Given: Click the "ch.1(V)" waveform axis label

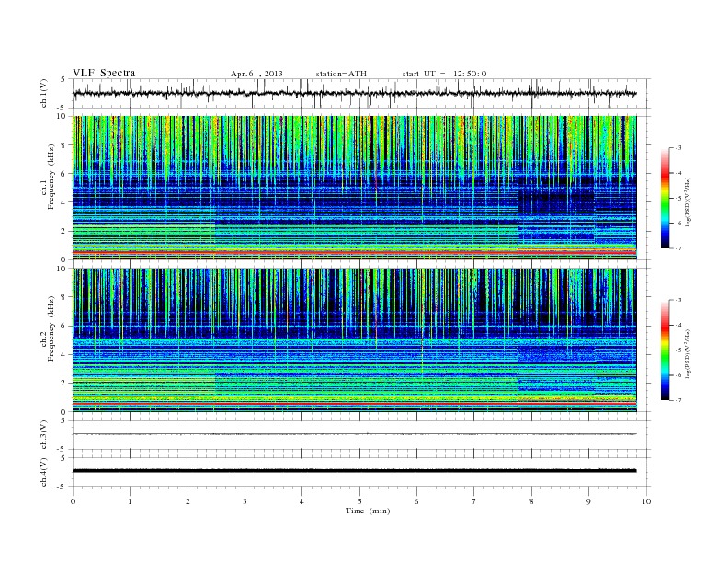Looking at the screenshot, I should click(43, 93).
